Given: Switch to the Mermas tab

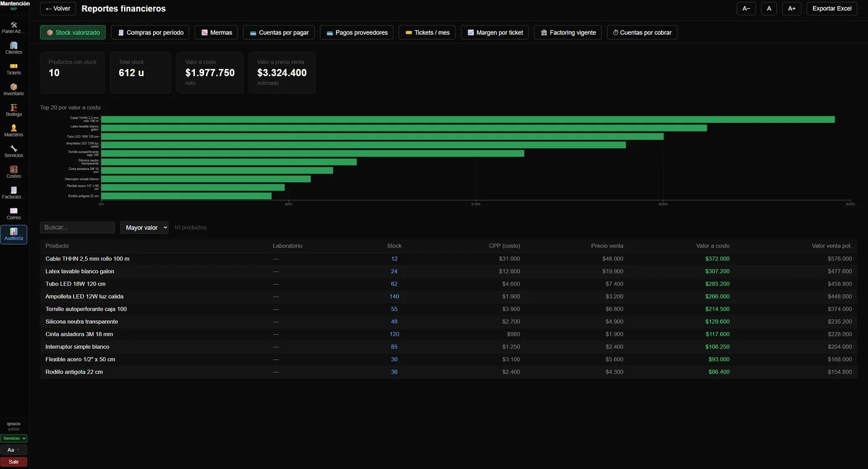Looking at the screenshot, I should (x=216, y=32).
